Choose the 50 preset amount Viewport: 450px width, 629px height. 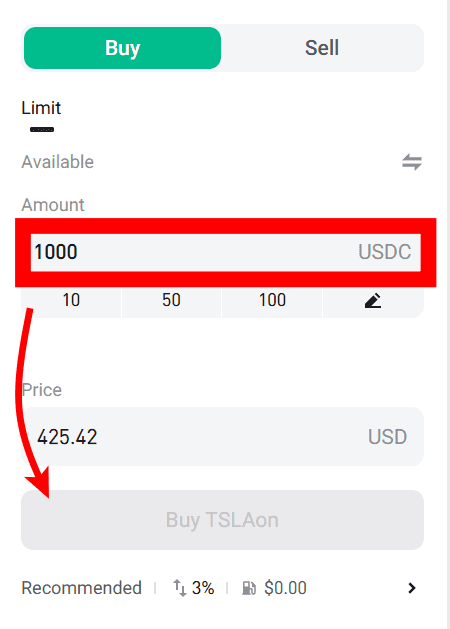point(171,300)
